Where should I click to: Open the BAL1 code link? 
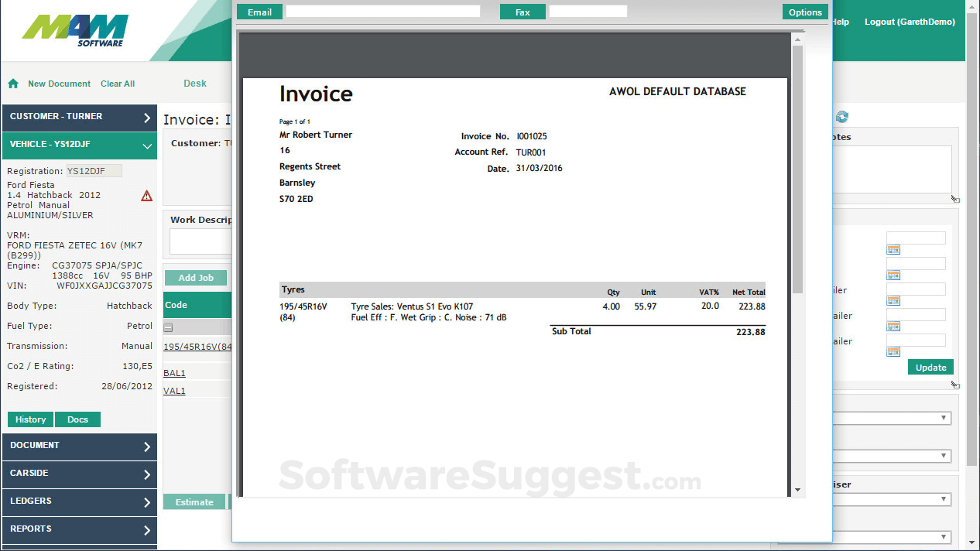(174, 373)
